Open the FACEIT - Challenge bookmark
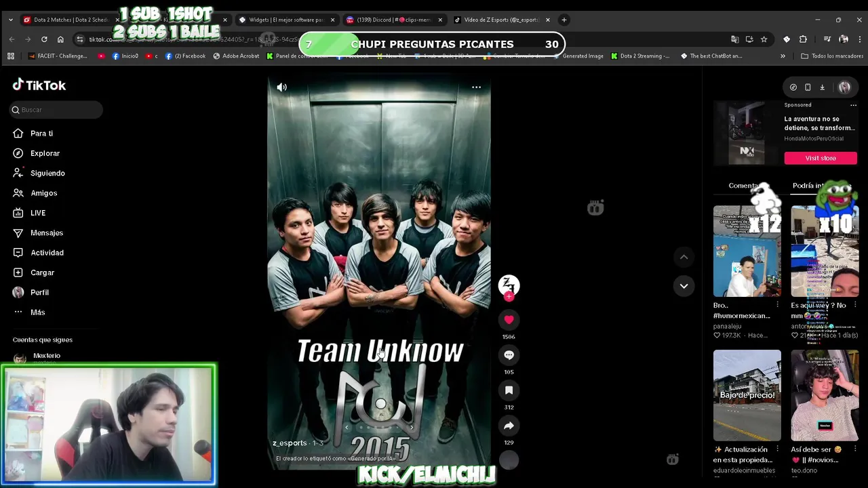This screenshot has height=488, width=868. 58,56
